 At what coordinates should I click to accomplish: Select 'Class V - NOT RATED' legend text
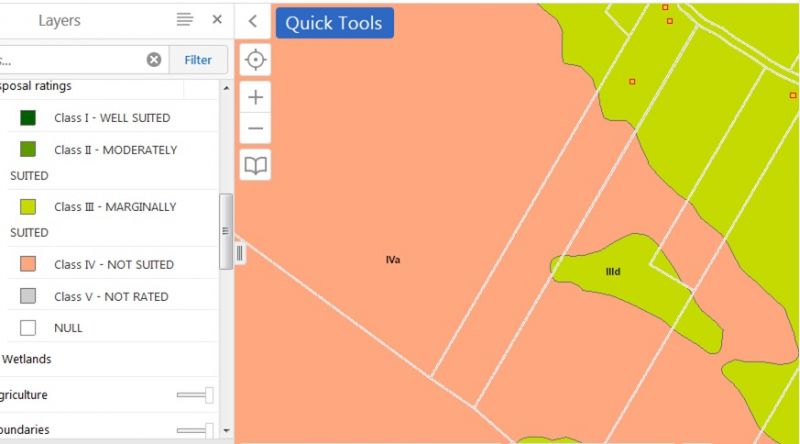click(x=111, y=297)
